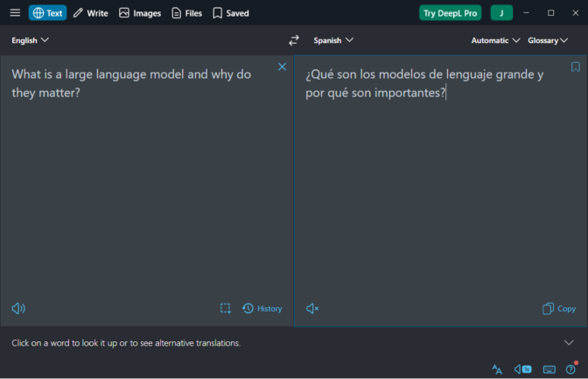Open the Spanish target language dropdown
This screenshot has height=379, width=588.
point(333,40)
